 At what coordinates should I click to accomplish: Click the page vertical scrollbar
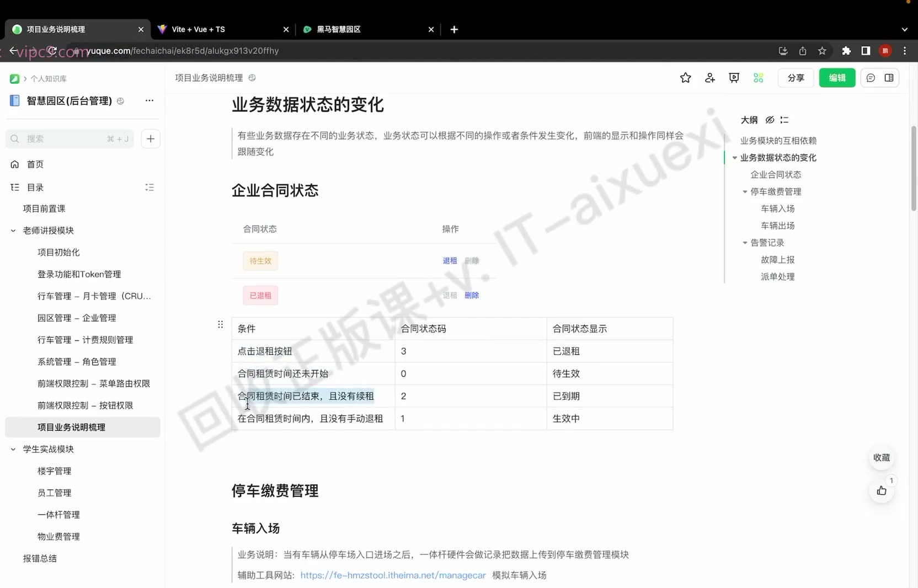[x=914, y=168]
